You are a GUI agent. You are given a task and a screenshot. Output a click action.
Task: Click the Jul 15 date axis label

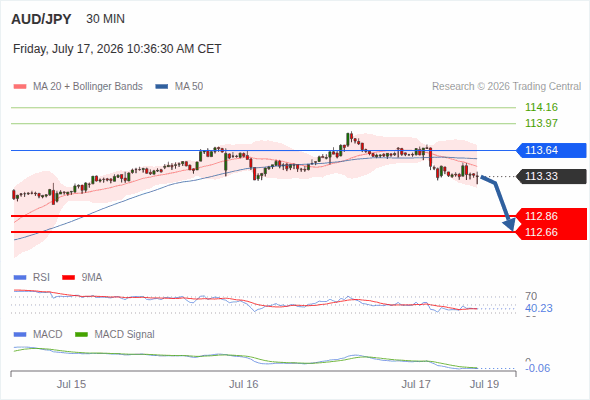[71, 384]
